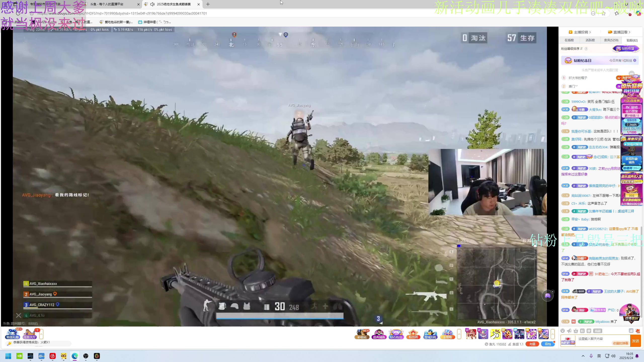Close the 2025绝地求生 browser tab
The image size is (644, 362).
[x=198, y=4]
